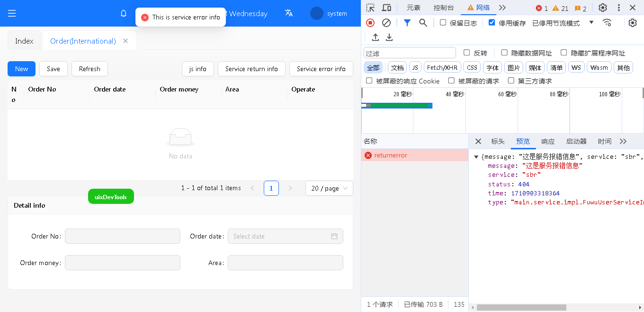Screen dimensions: 644x312
Task: Open the 标头 tab
Action: point(498,141)
